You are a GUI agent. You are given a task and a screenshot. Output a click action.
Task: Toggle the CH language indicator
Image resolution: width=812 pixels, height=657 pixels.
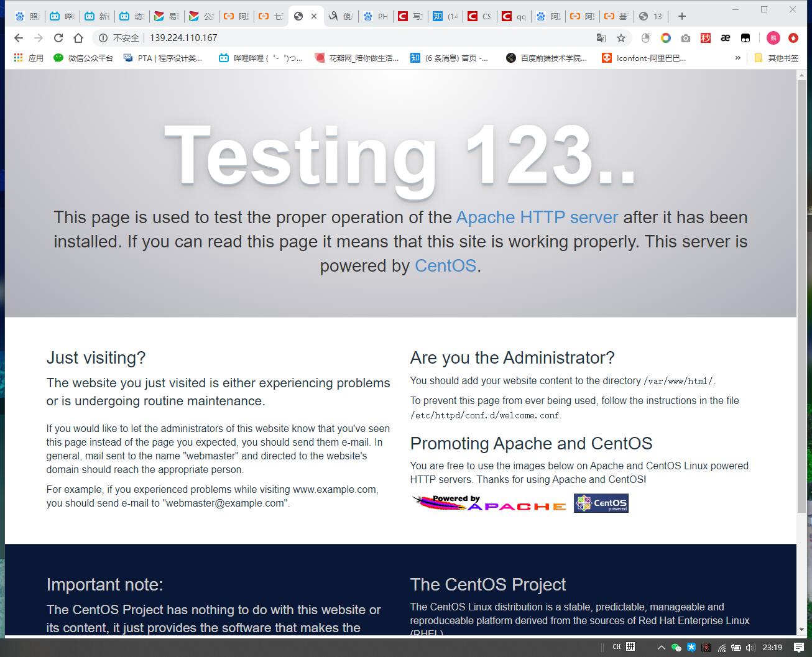tap(616, 647)
